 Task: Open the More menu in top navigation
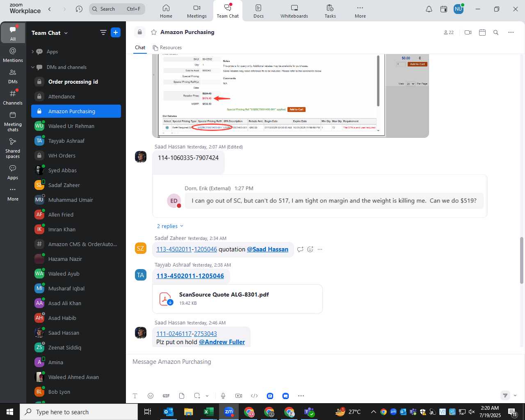360,11
